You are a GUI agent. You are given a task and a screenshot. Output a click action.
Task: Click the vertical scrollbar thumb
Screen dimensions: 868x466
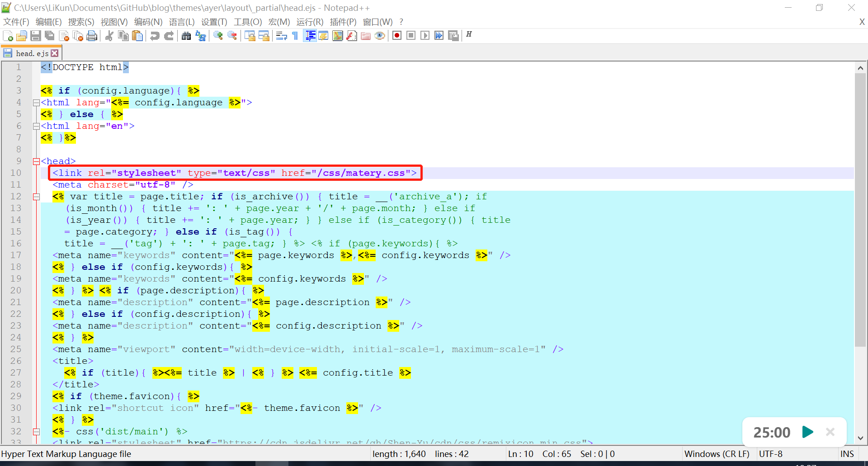[x=860, y=210]
